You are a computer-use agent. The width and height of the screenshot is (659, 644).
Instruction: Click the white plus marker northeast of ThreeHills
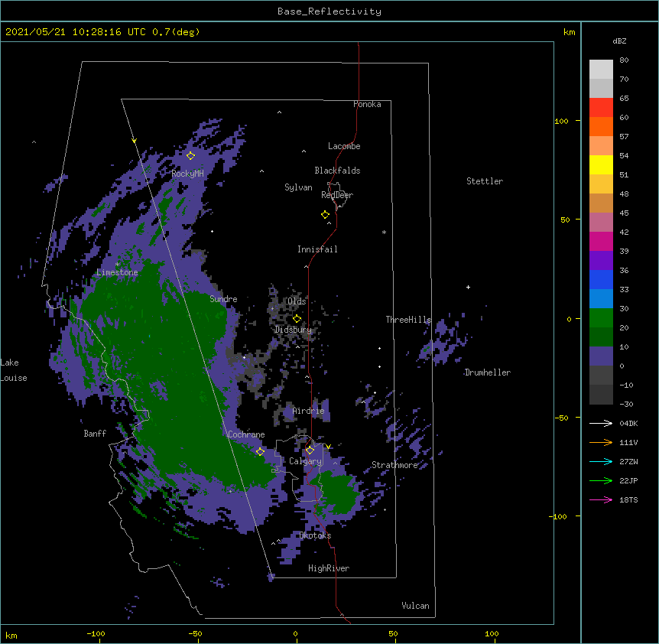pos(468,287)
